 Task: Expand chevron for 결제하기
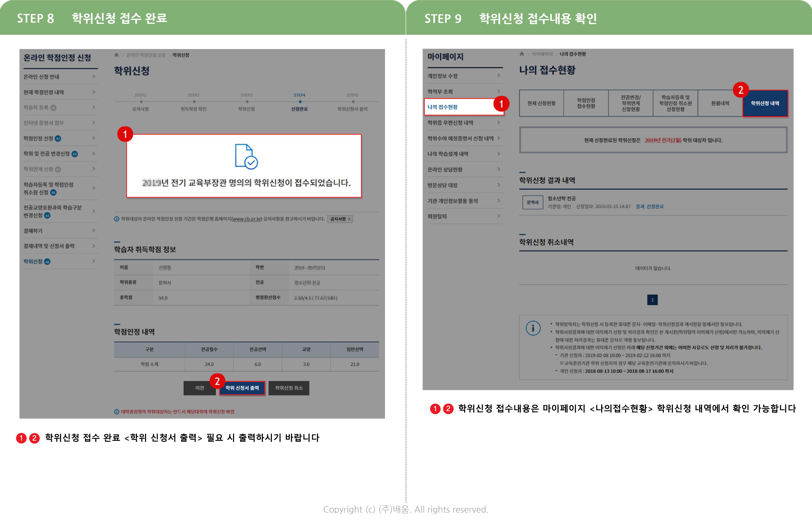[94, 231]
